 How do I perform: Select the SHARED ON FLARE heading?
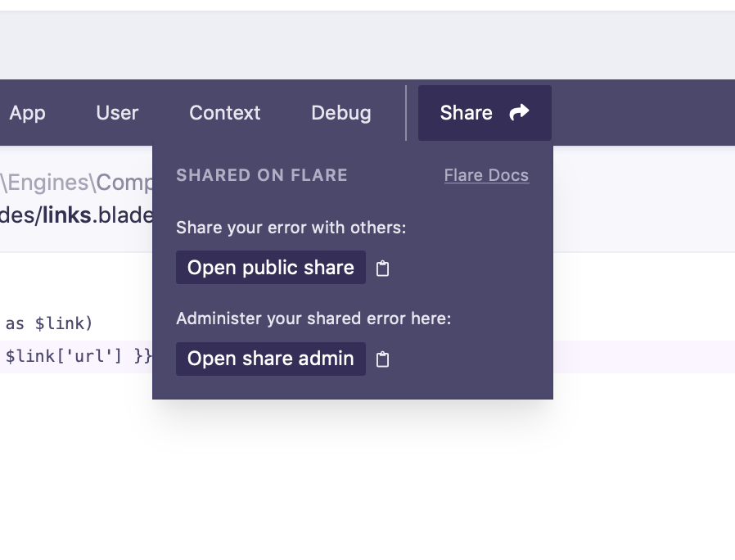coord(262,175)
